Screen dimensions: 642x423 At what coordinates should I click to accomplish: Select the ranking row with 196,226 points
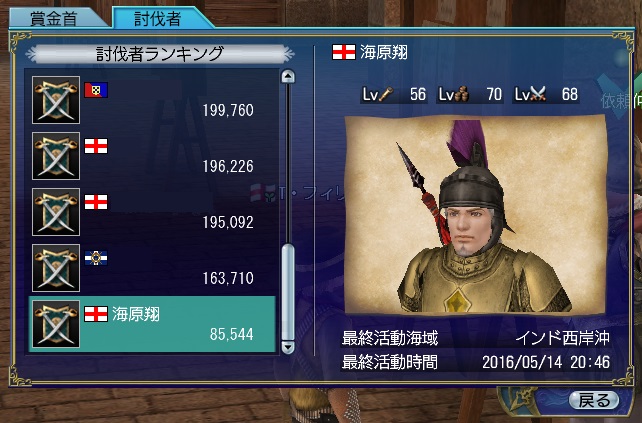tap(152, 156)
